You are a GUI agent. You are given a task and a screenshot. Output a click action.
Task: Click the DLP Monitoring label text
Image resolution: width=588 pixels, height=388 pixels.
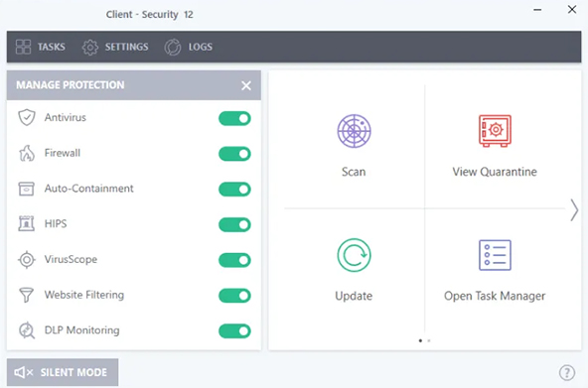click(x=81, y=330)
